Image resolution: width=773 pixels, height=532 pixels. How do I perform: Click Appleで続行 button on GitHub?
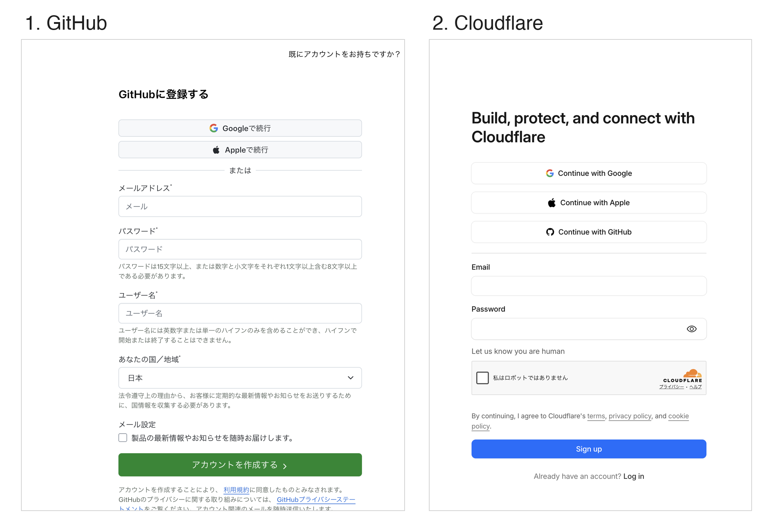pos(240,150)
